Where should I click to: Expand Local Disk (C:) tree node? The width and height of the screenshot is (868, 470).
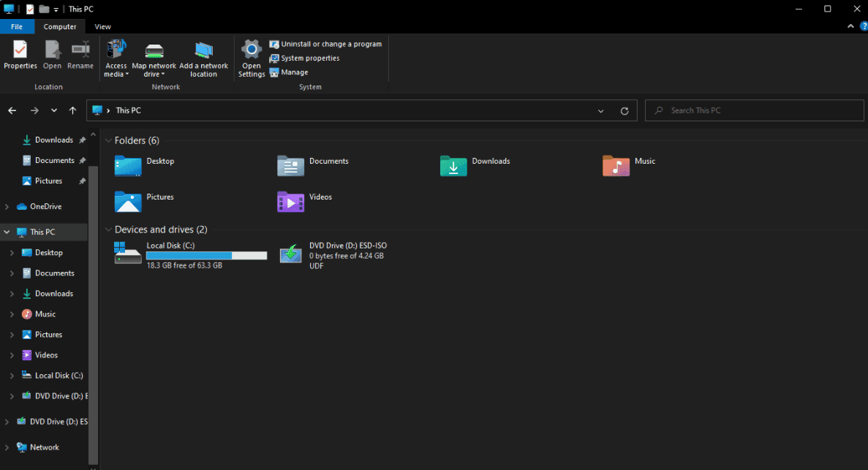pos(12,375)
